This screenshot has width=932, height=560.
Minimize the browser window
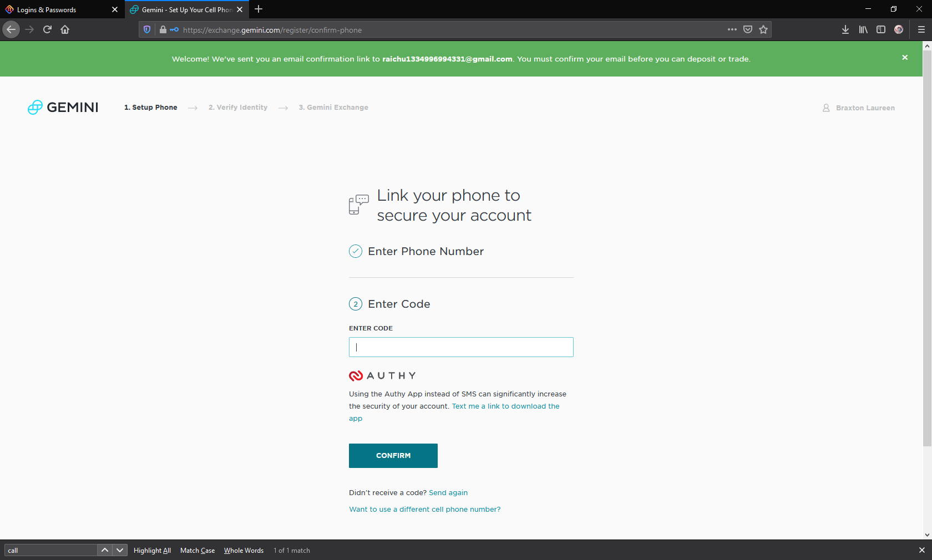tap(868, 9)
